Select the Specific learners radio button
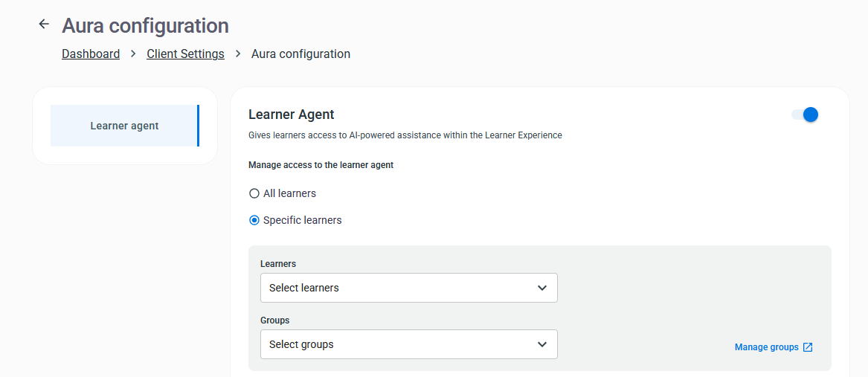The image size is (868, 377). (254, 220)
